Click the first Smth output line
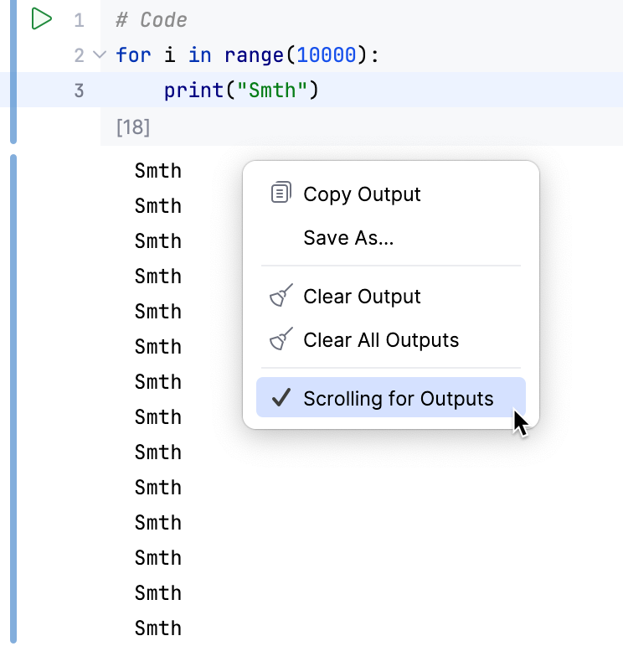Viewport: 623px width, 672px height. pyautogui.click(x=157, y=170)
